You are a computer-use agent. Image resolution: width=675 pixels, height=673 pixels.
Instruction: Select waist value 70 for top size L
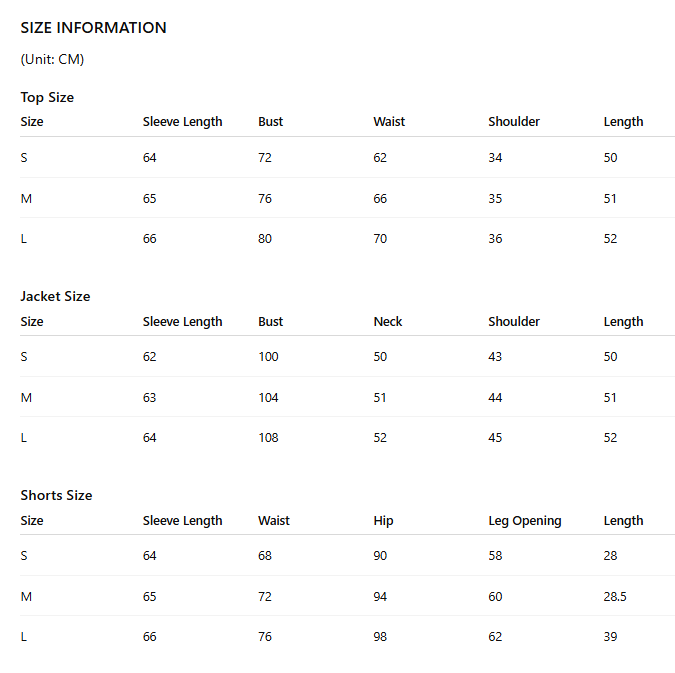point(380,239)
